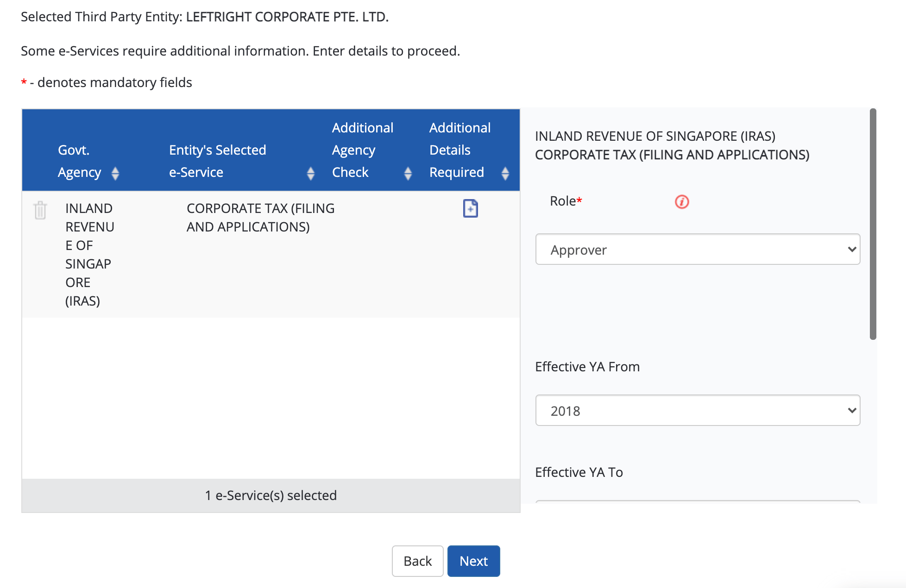Screen dimensions: 906x588
Task: Show Role information tooltip icon
Action: (x=682, y=202)
